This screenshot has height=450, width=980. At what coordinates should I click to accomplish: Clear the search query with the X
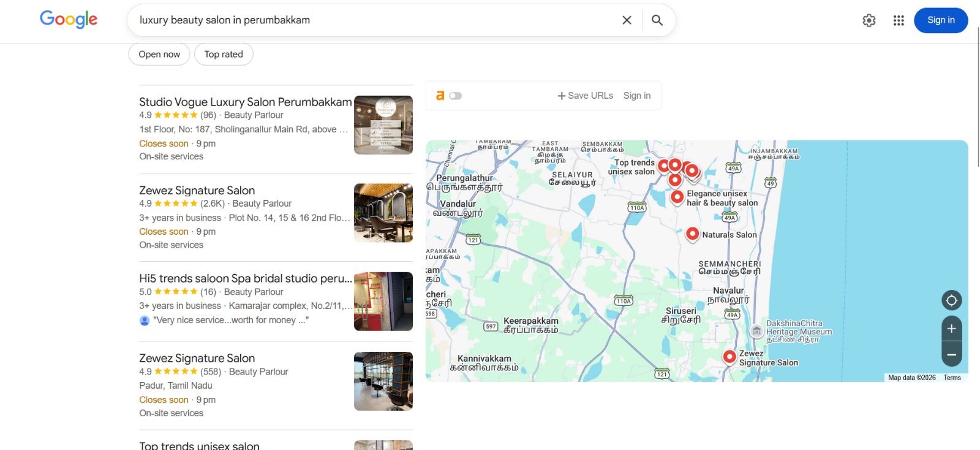point(627,20)
